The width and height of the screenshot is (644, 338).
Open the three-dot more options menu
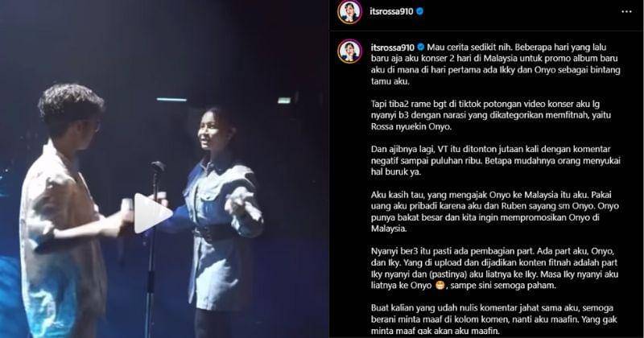pyautogui.click(x=626, y=11)
